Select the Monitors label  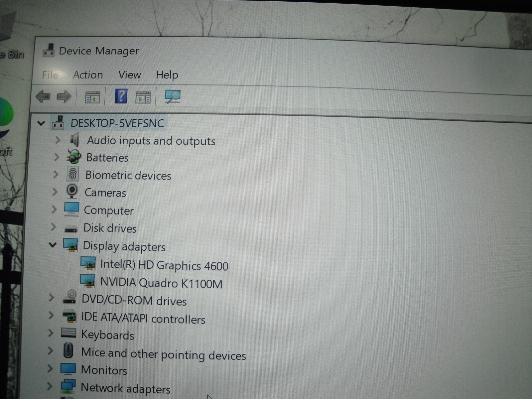(x=104, y=370)
